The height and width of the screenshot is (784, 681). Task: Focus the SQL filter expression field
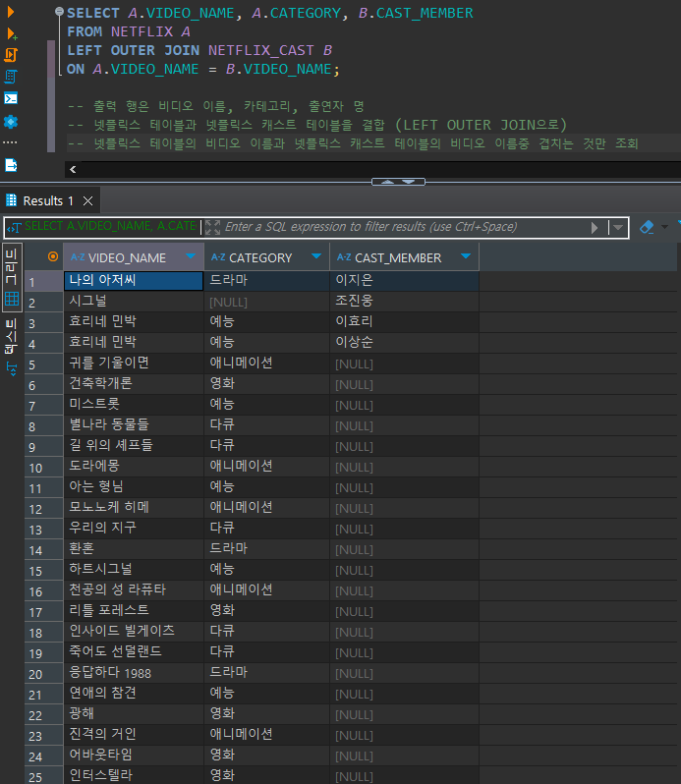point(370,227)
